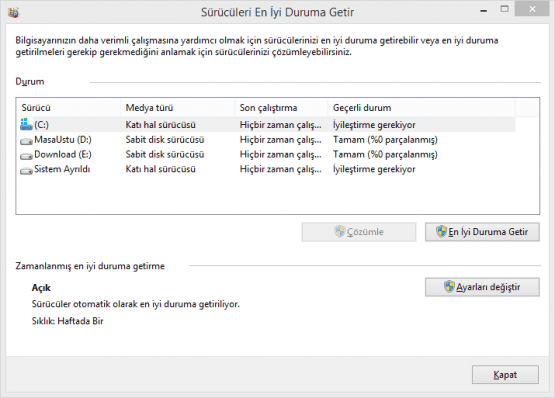The height and width of the screenshot is (398, 555).
Task: Minimize the Sürücüleri En İyi Duruma Getir window
Action: tap(484, 10)
